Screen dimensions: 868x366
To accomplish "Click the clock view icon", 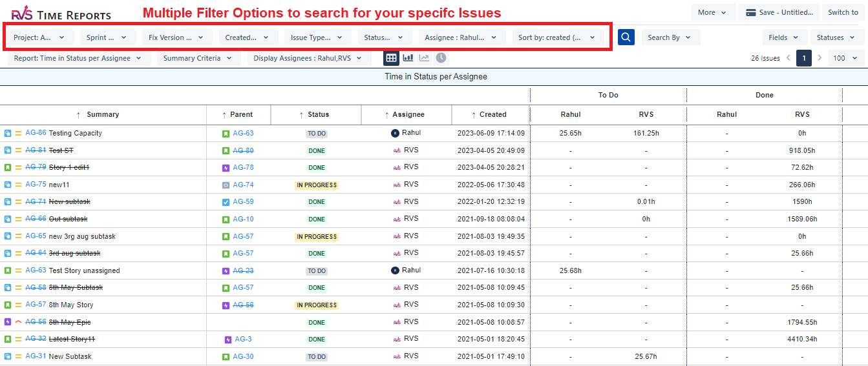I will (x=441, y=58).
